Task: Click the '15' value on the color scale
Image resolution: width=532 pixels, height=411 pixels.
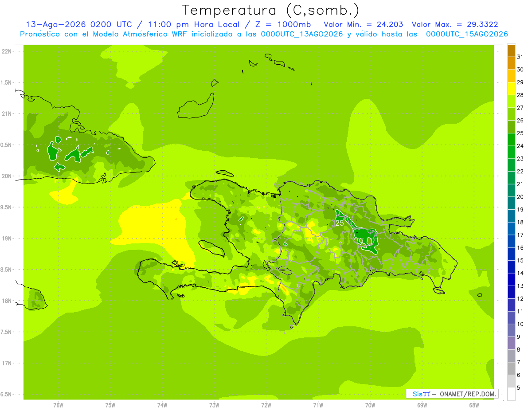Action: click(520, 261)
